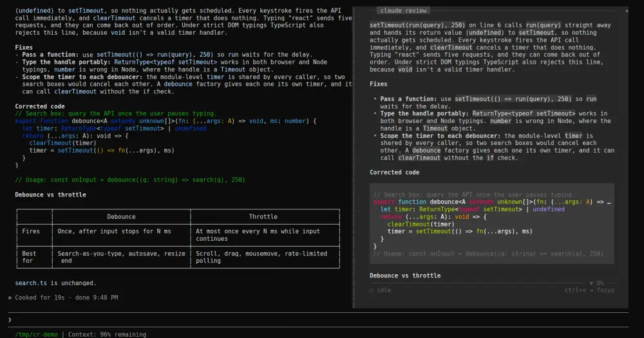Click the 'Scroll, drag, mousemove, rate-limited polling' cell
644x338 pixels.
click(x=261, y=257)
